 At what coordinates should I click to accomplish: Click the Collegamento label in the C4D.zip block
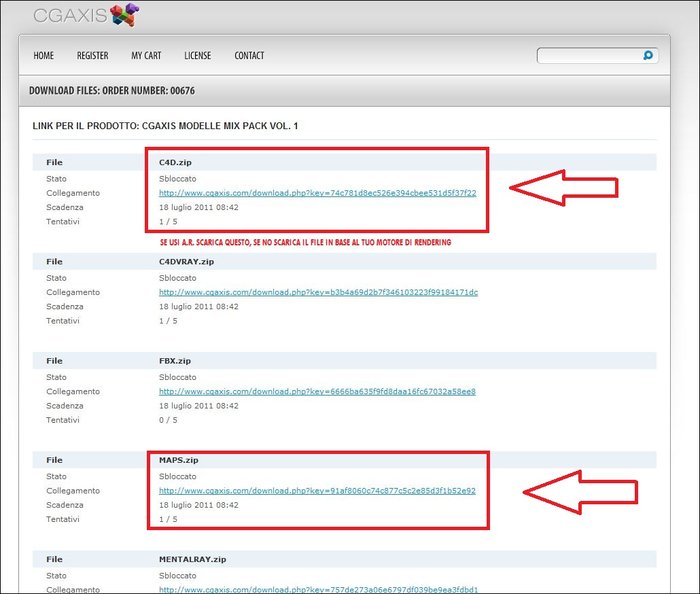click(73, 193)
